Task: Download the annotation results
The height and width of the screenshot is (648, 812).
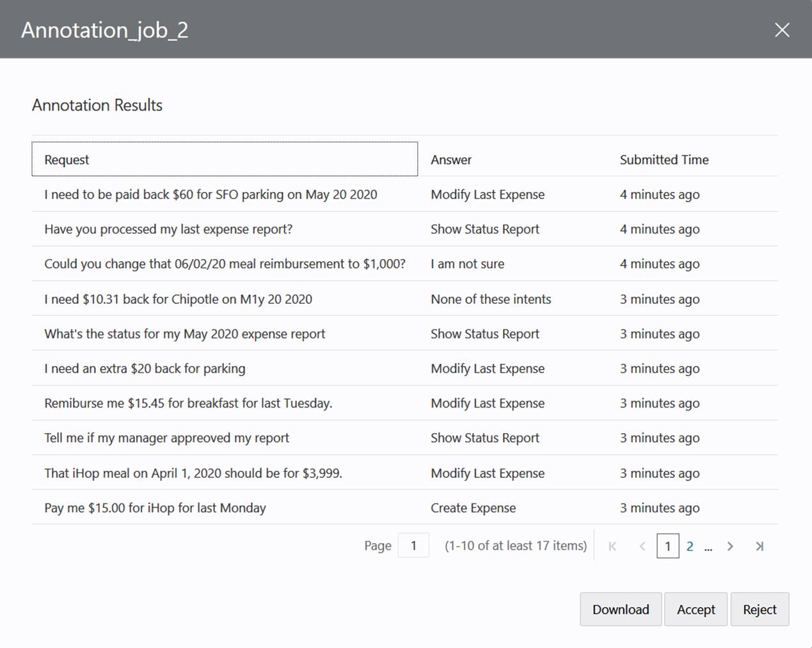Action: (x=620, y=609)
